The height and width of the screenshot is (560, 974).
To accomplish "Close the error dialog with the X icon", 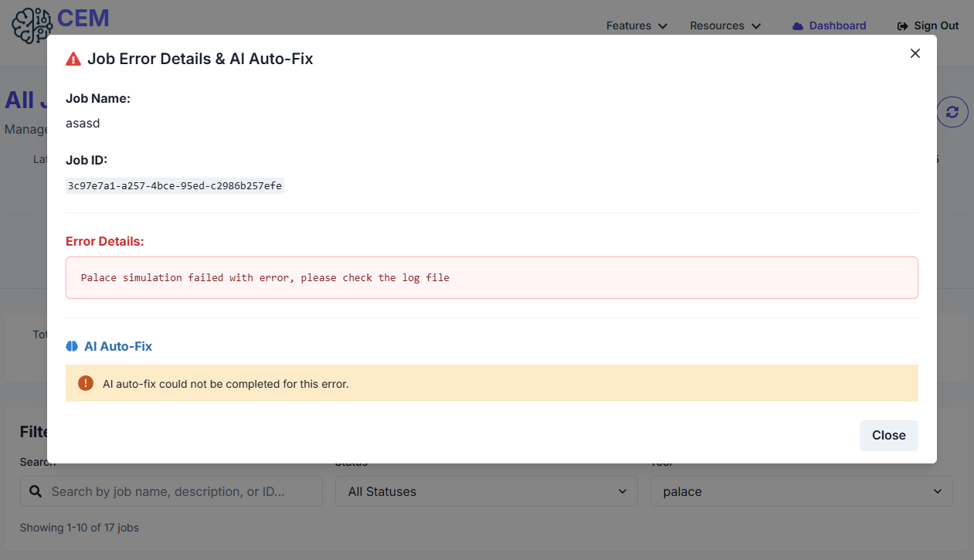I will pos(915,53).
